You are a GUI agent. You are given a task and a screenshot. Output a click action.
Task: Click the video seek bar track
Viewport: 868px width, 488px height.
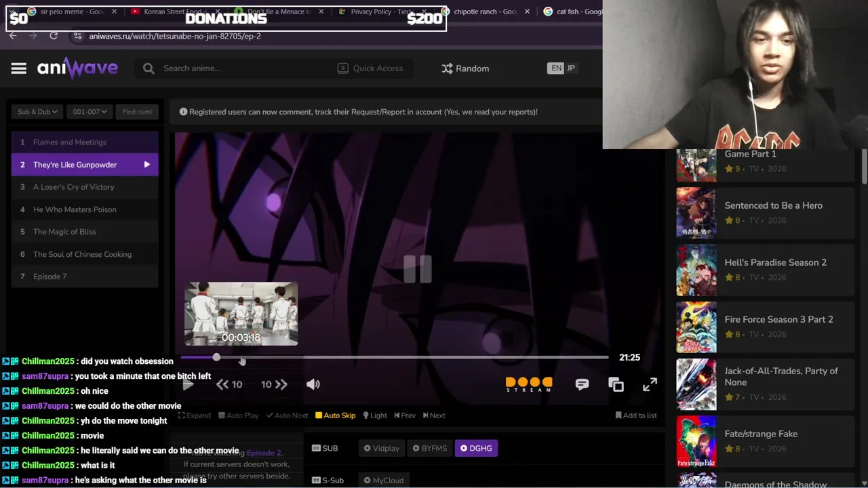[395, 357]
